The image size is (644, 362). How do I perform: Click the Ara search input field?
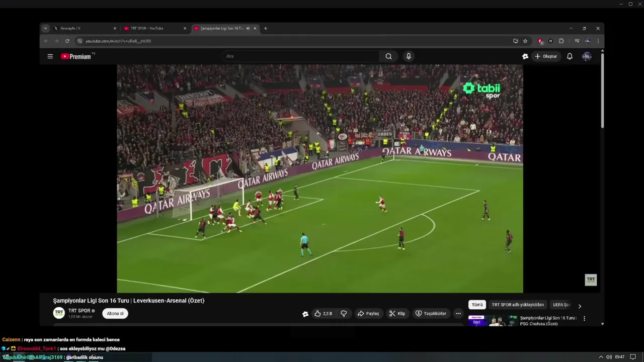click(x=301, y=56)
